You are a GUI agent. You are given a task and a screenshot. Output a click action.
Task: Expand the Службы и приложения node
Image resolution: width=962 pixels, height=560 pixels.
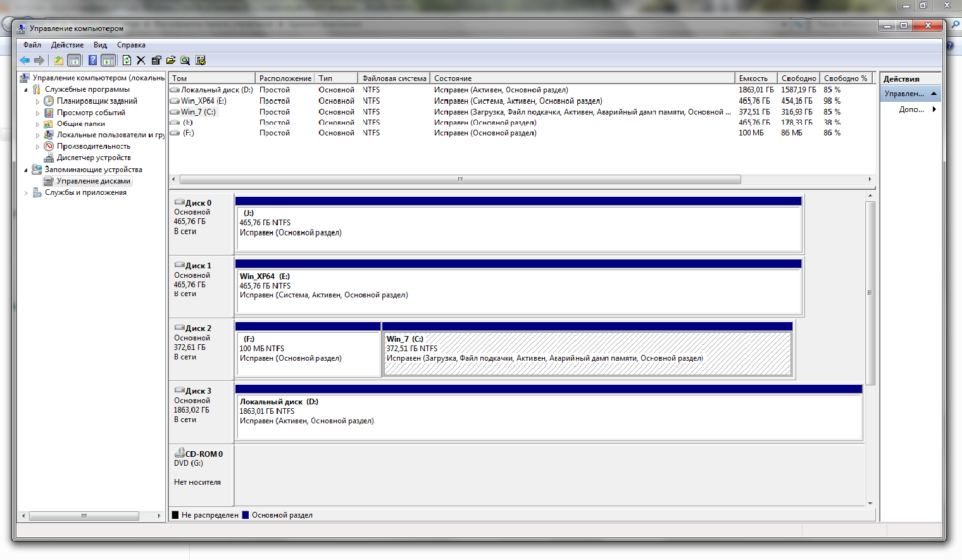point(26,193)
